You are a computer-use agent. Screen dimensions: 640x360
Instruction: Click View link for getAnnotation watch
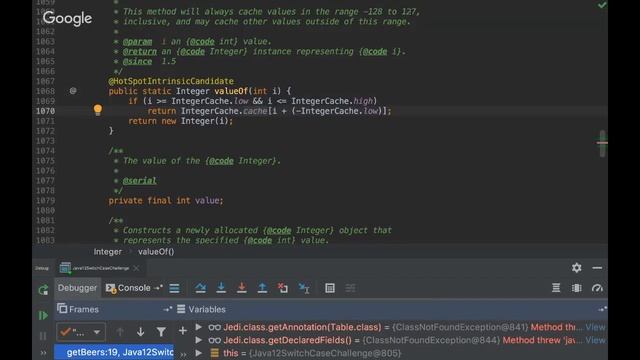click(595, 327)
